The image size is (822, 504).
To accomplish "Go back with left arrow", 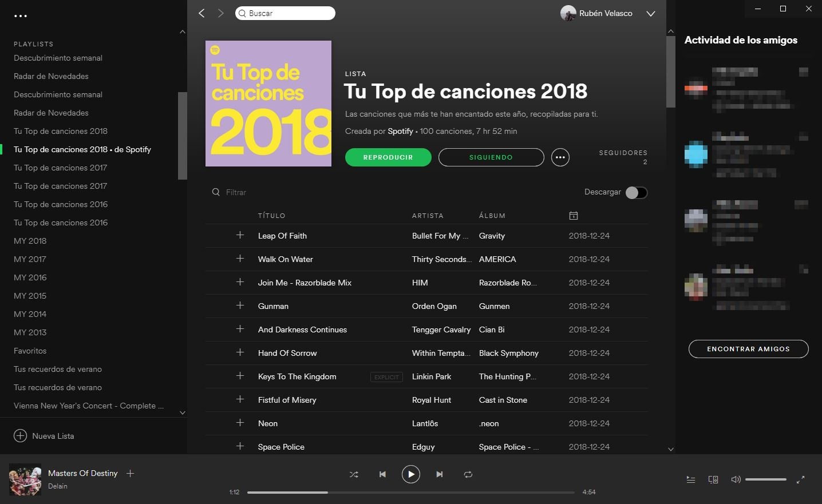I will click(201, 13).
